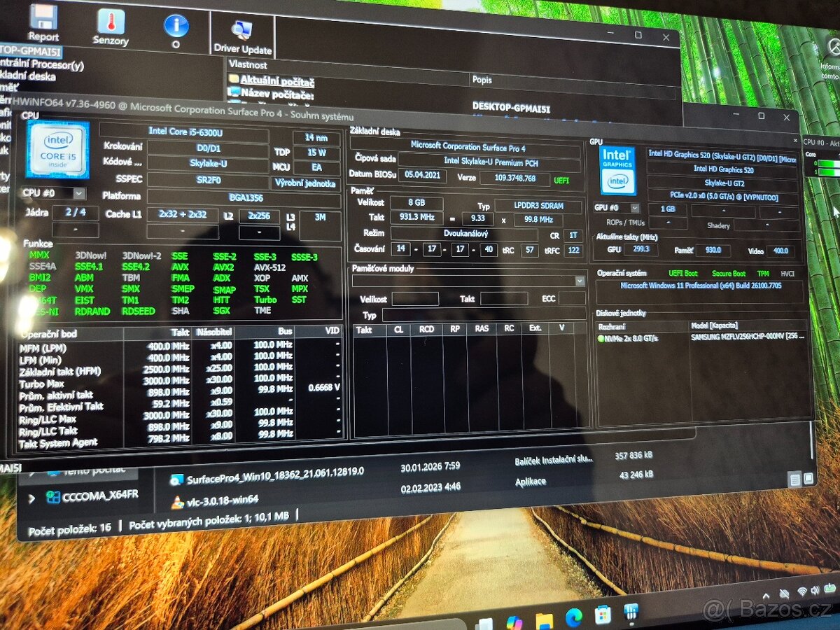
Task: Switch Explorer to details view icon
Action: pyautogui.click(x=794, y=479)
